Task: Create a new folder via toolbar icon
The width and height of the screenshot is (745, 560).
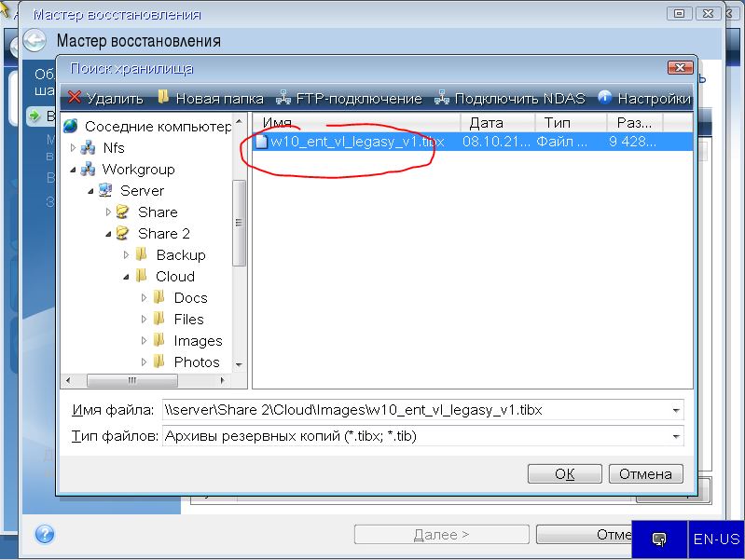Action: (164, 98)
